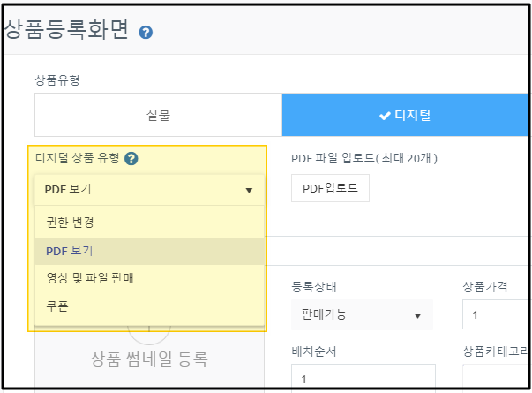
Task: Pick 영상 및 파일 판매 option
Action: pyautogui.click(x=90, y=279)
